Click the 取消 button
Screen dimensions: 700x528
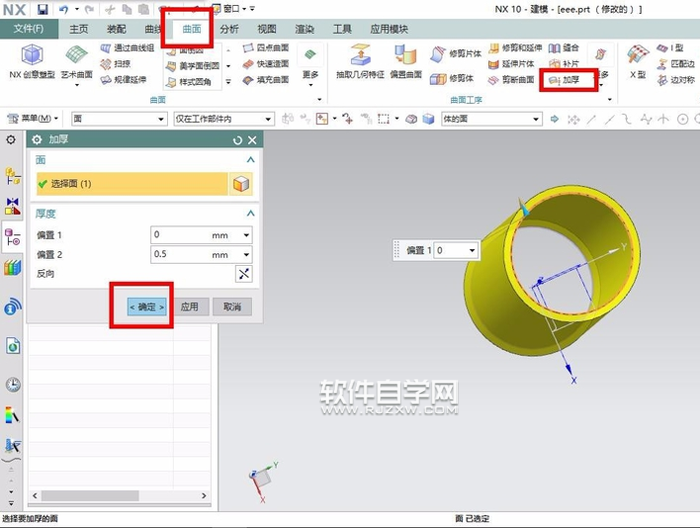(232, 307)
